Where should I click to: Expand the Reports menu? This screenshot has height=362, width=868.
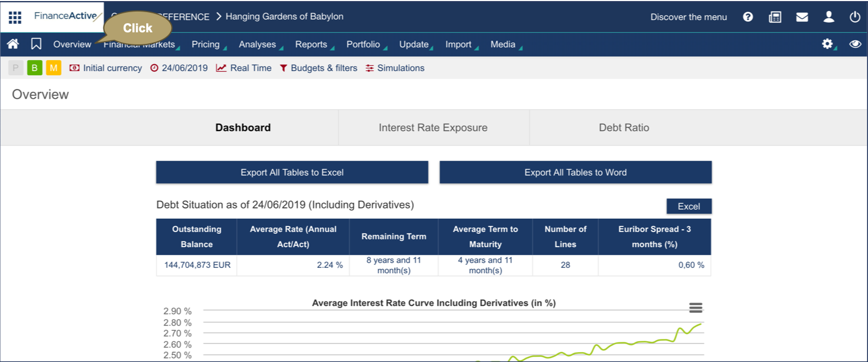click(x=312, y=44)
